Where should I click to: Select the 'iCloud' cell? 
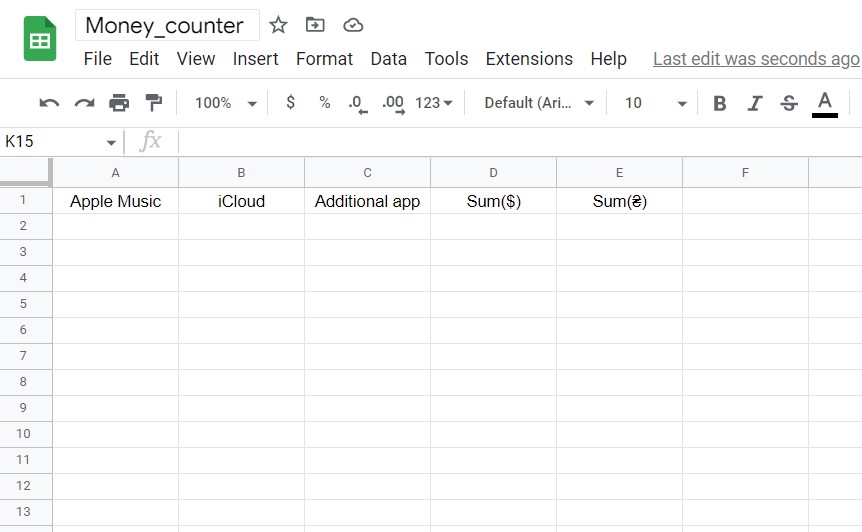coord(241,201)
